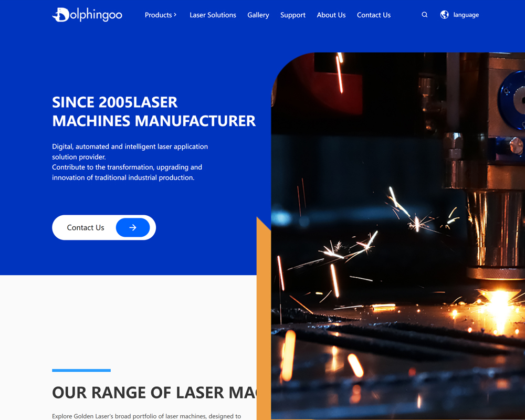Choose Contact Us in the header navigation

(373, 15)
